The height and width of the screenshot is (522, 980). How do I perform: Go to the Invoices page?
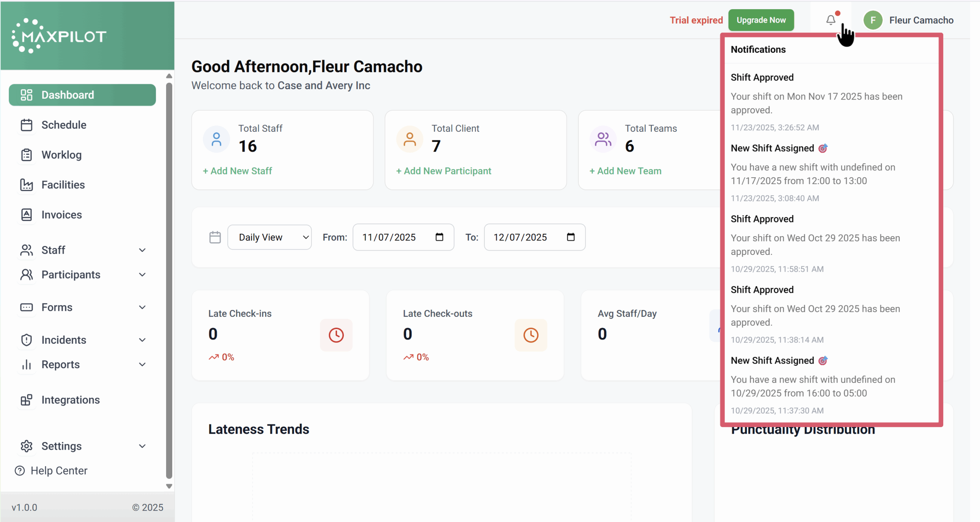point(61,215)
